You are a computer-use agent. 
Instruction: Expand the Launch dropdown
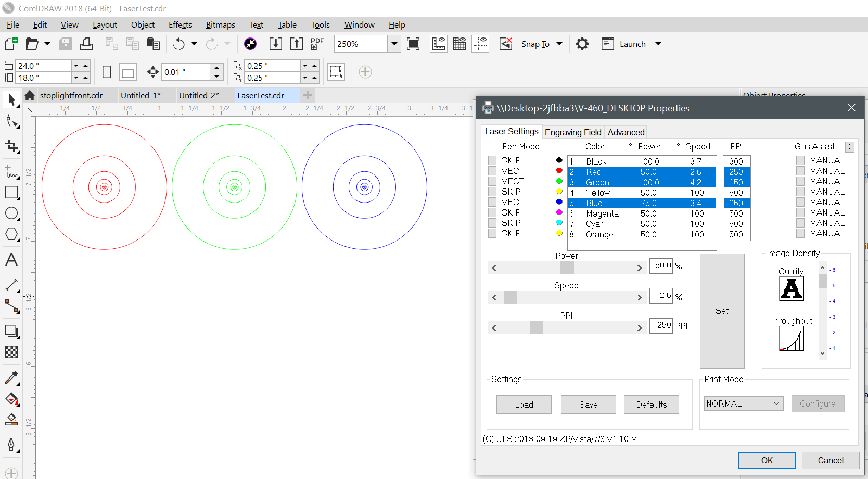pos(658,44)
